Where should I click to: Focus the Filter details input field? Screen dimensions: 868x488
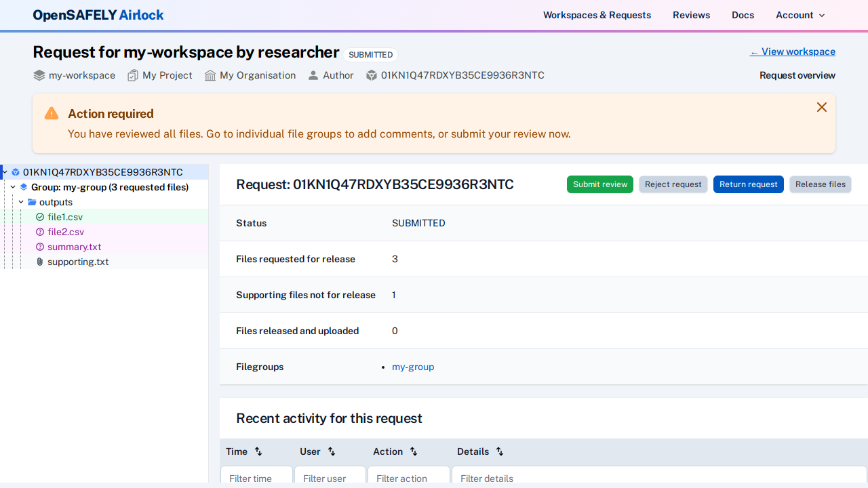pos(658,478)
